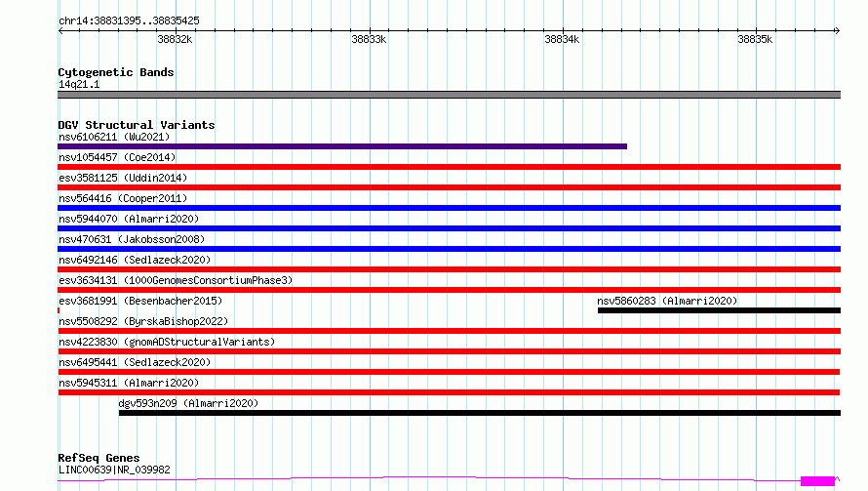Click the esv3634131 (1000GenomesConsortiumPhase3) label
Screen dimensions: 868x491
click(176, 280)
